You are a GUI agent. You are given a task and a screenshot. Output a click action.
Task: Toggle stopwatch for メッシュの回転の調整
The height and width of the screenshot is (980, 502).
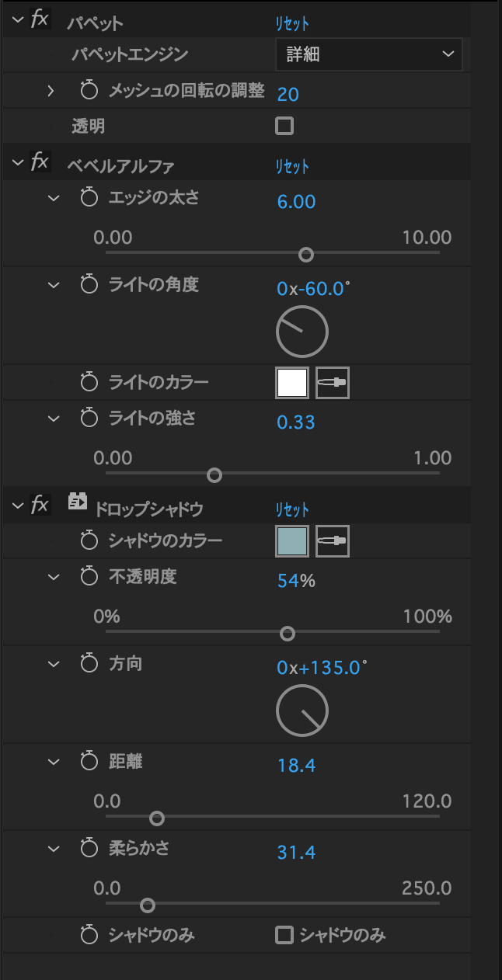pos(89,91)
